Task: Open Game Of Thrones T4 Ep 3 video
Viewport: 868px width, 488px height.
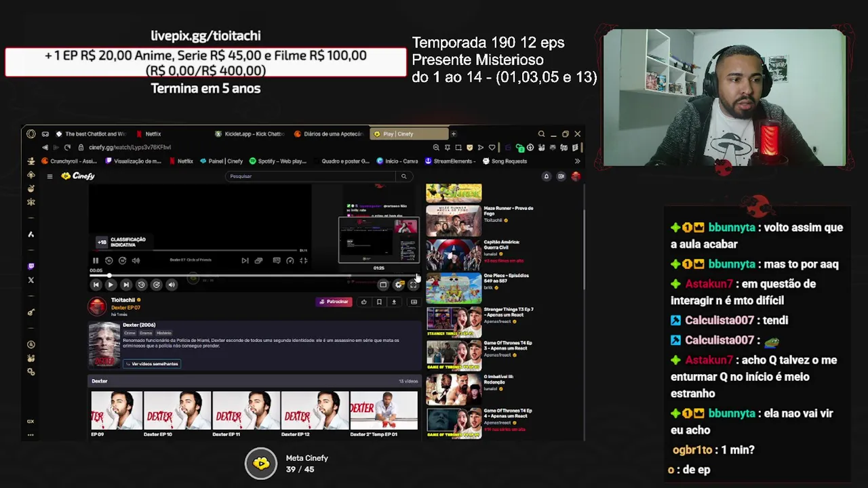Action: click(x=454, y=355)
